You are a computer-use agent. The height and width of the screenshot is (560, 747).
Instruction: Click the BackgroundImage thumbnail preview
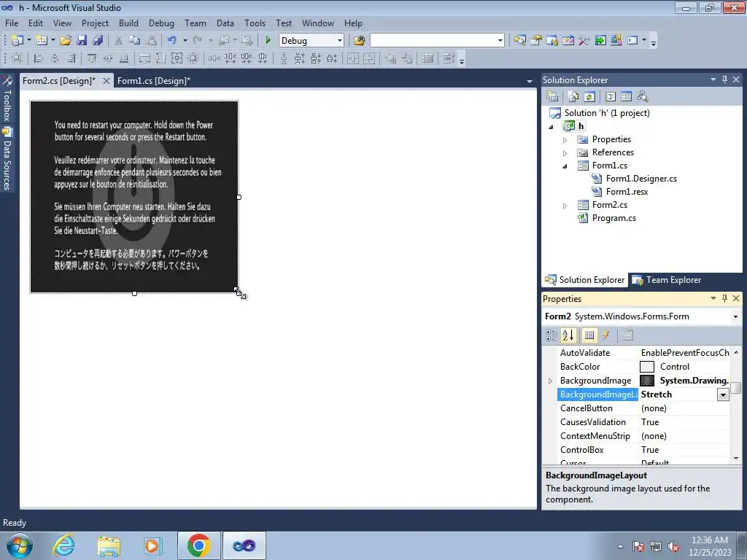[646, 381]
